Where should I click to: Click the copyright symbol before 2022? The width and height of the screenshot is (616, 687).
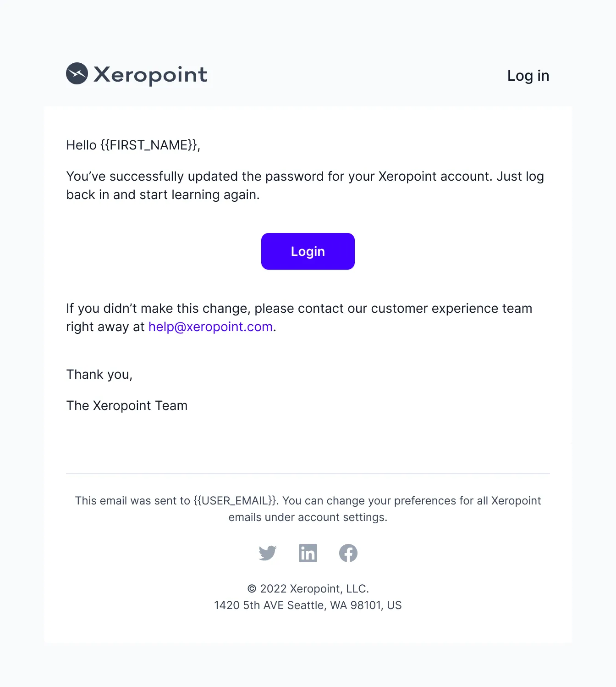[252, 588]
